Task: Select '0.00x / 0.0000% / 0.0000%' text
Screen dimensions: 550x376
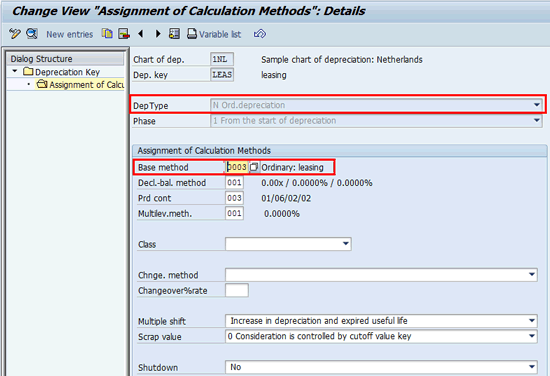Action: point(317,183)
